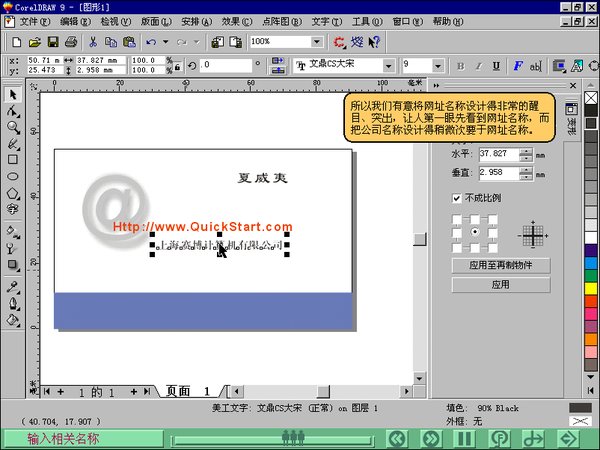Viewport: 600px width, 450px height.
Task: Select the Shape tool
Action: 13,111
